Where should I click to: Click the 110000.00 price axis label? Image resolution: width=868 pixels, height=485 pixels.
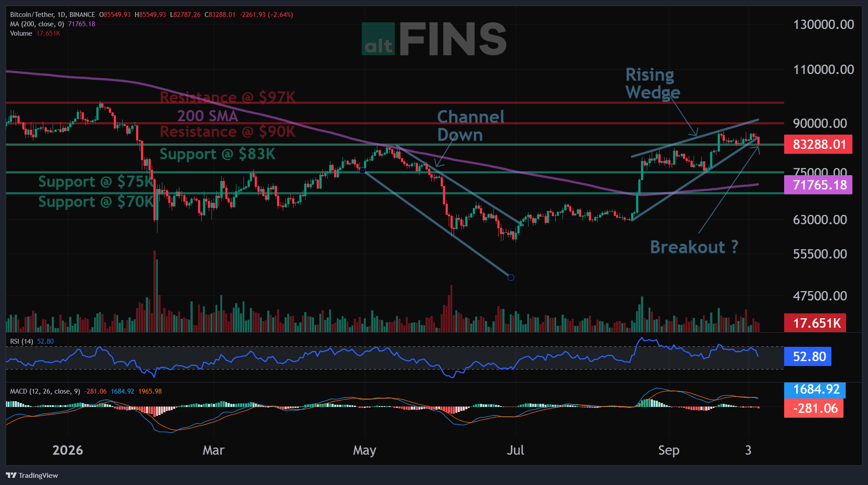click(x=823, y=70)
